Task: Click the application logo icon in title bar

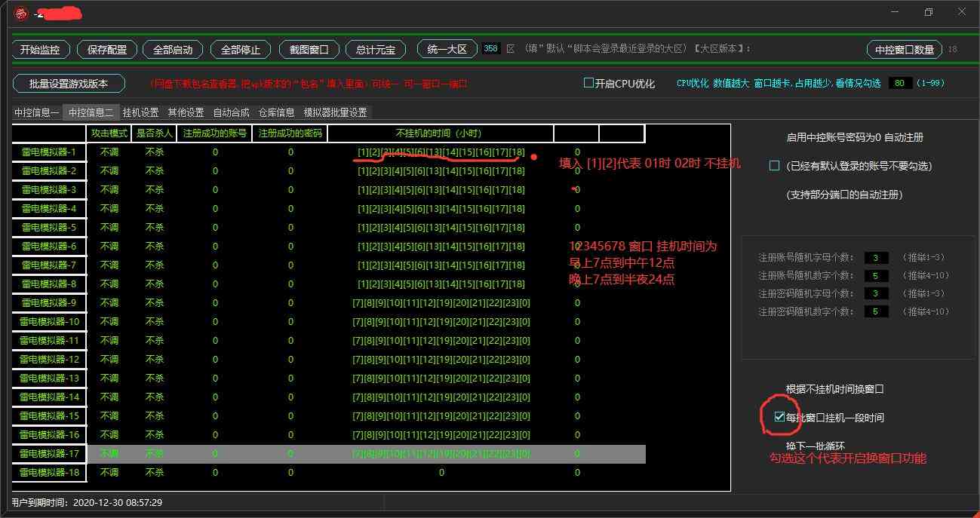Action: tap(20, 13)
